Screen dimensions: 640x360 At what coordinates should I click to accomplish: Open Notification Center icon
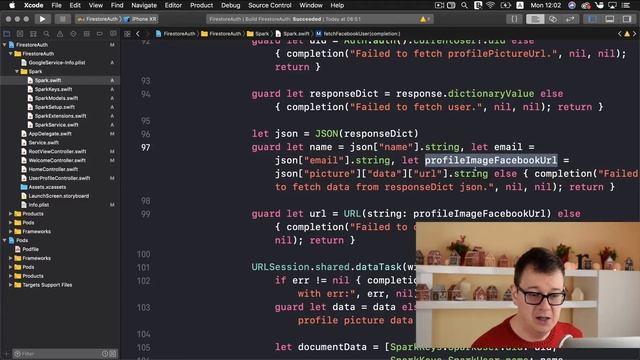point(626,5)
